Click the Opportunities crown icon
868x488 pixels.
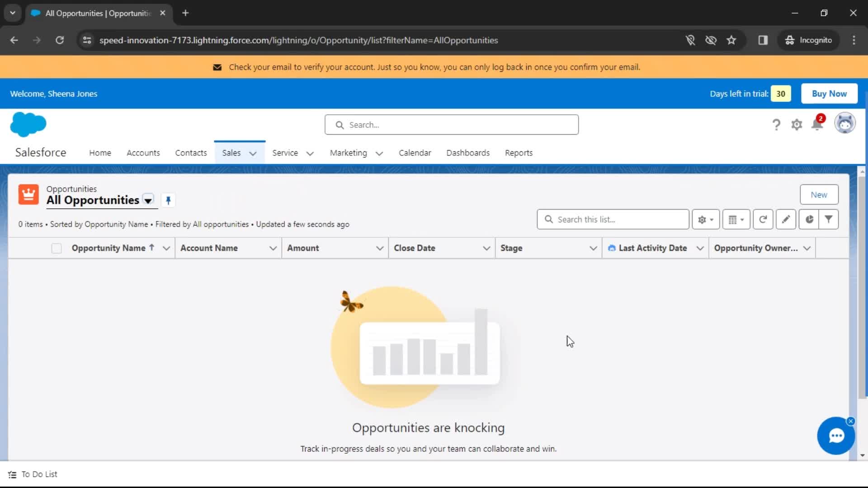[x=28, y=195]
